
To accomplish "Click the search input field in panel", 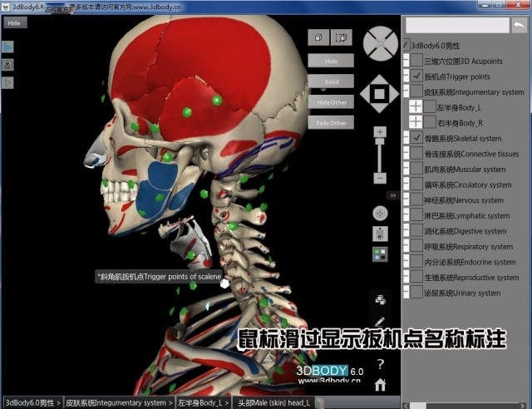I will coord(457,25).
